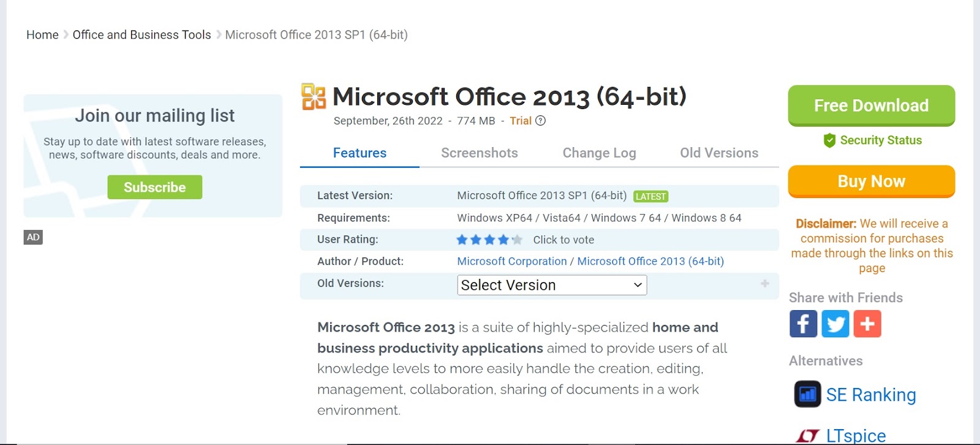Click the small plus icon in Old Versions row
Image resolution: width=980 pixels, height=445 pixels.
coord(765,283)
